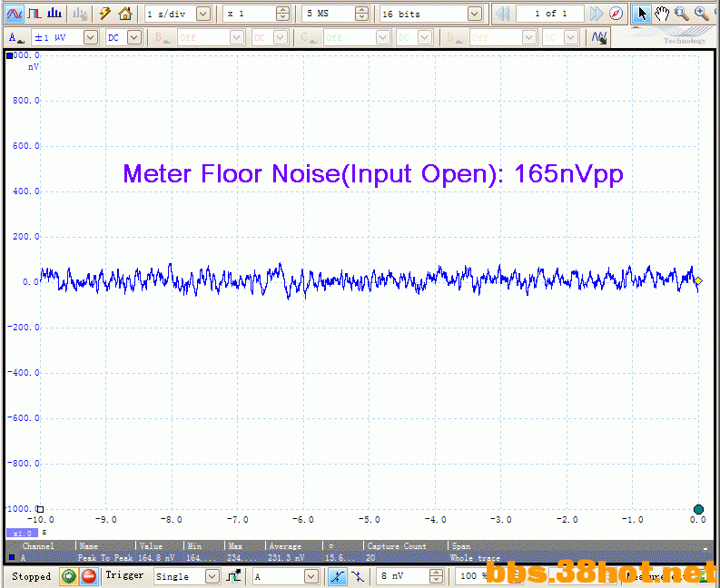Select the Peak To Peak measurement row
720x588 pixels.
coord(360,558)
